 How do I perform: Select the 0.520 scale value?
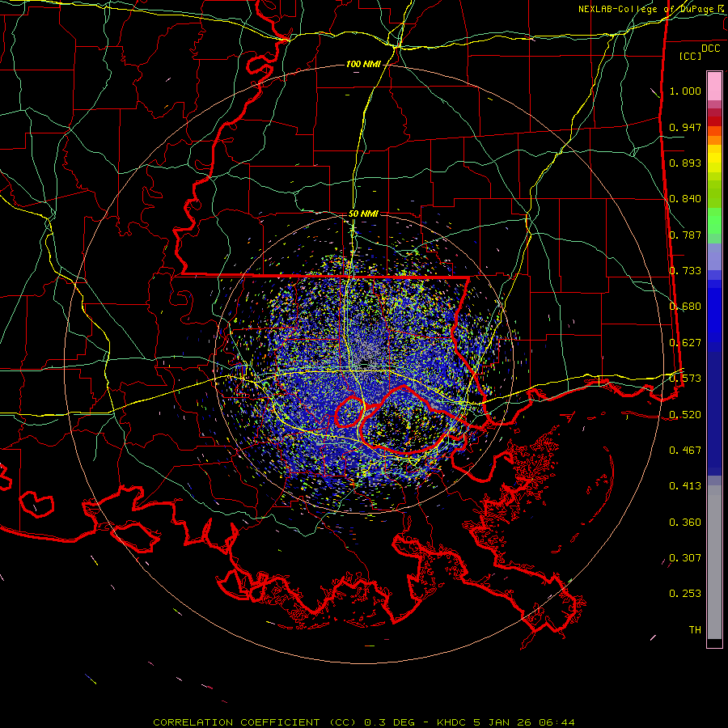685,415
